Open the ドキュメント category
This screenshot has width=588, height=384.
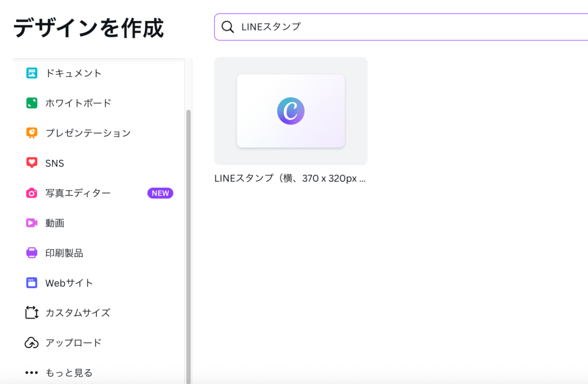pyautogui.click(x=73, y=73)
